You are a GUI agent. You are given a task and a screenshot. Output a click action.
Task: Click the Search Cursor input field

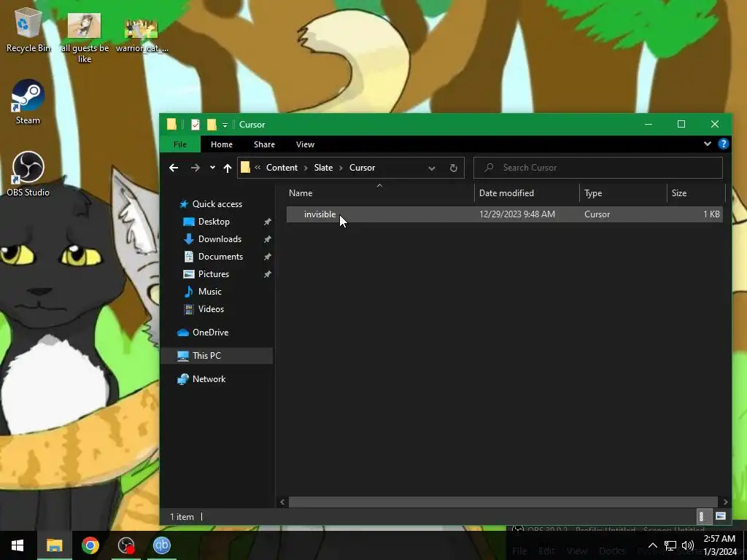tap(598, 168)
